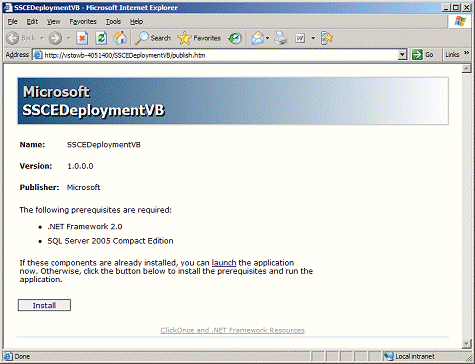Go to the Home page

120,38
